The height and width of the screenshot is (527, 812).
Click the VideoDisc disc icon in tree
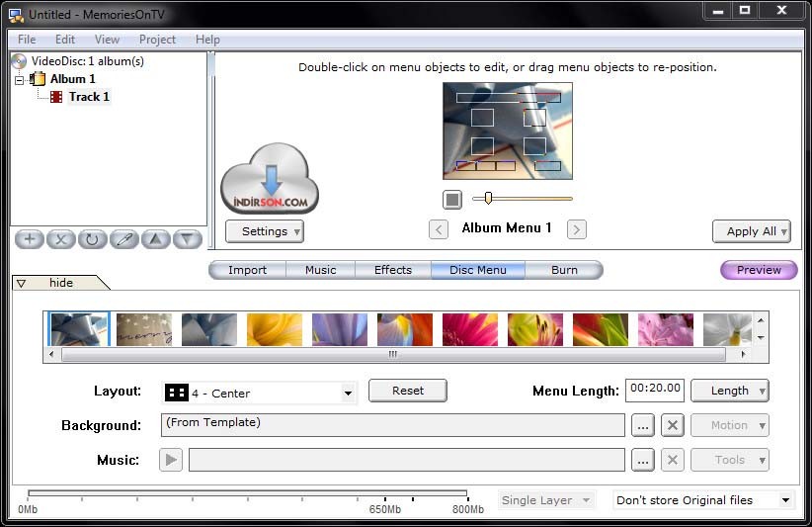(19, 61)
